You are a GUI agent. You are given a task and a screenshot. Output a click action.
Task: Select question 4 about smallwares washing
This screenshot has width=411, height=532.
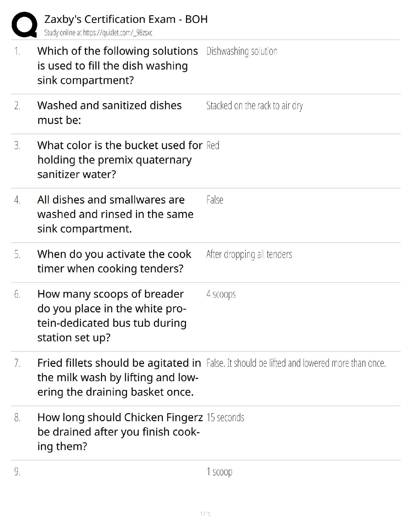(x=116, y=214)
